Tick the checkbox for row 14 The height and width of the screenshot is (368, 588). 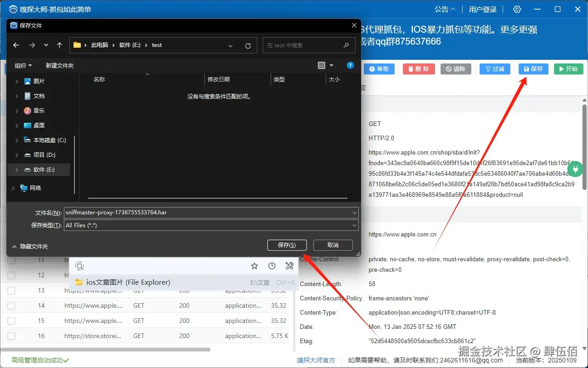11,306
